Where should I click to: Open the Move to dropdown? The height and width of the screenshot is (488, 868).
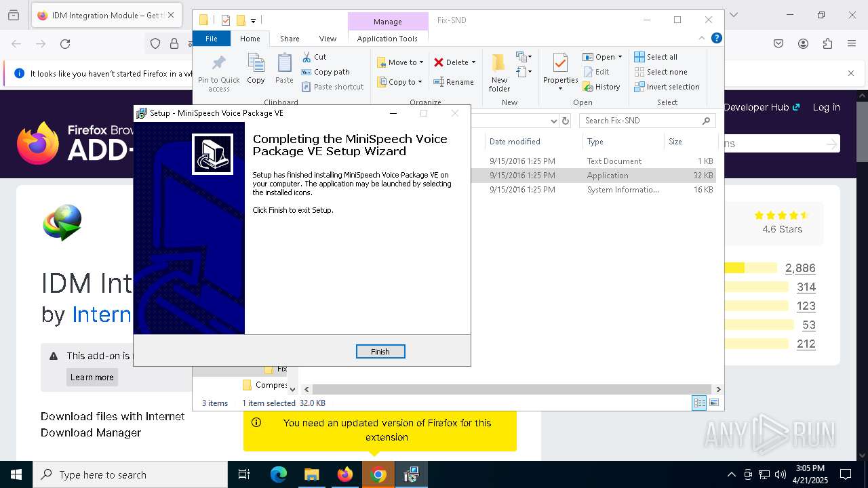click(400, 62)
